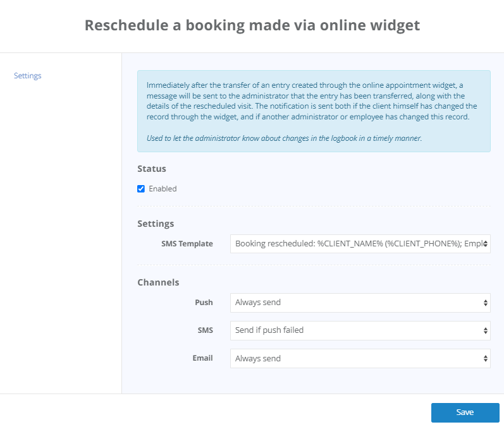This screenshot has width=504, height=427.
Task: Click the 'SMS Template' field label
Action: (187, 244)
